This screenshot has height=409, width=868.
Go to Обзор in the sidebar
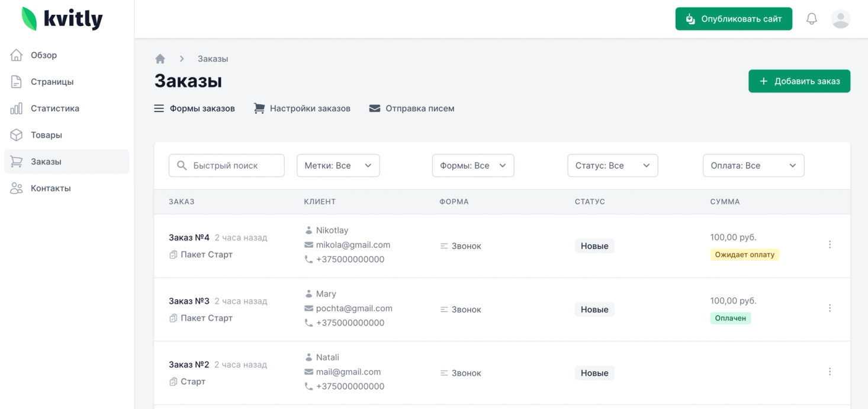tap(44, 55)
